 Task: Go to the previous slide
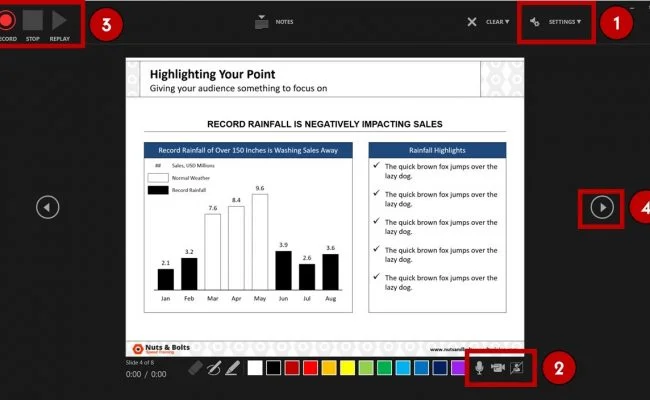click(48, 207)
